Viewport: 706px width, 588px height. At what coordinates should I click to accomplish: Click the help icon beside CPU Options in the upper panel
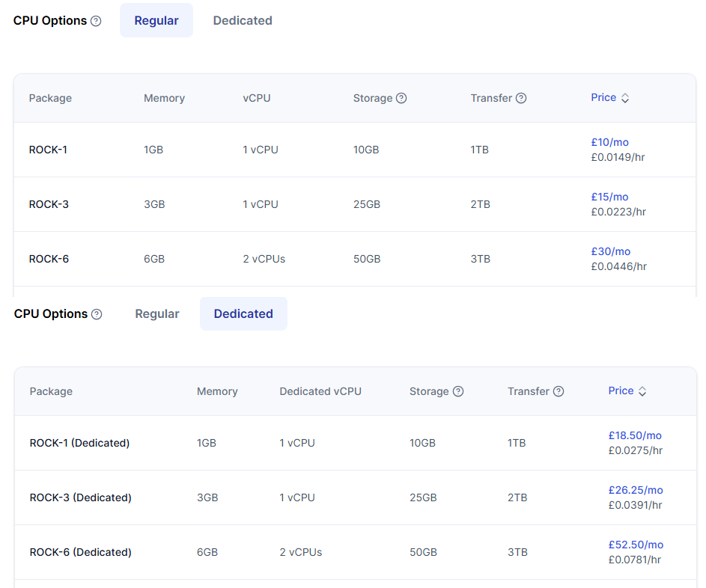pos(96,21)
